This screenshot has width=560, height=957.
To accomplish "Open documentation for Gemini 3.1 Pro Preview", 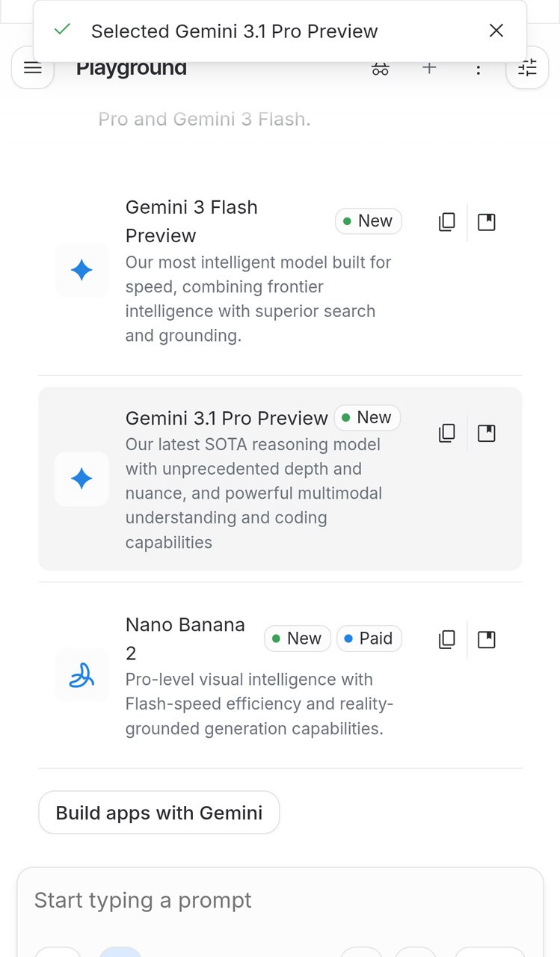I will (x=486, y=432).
